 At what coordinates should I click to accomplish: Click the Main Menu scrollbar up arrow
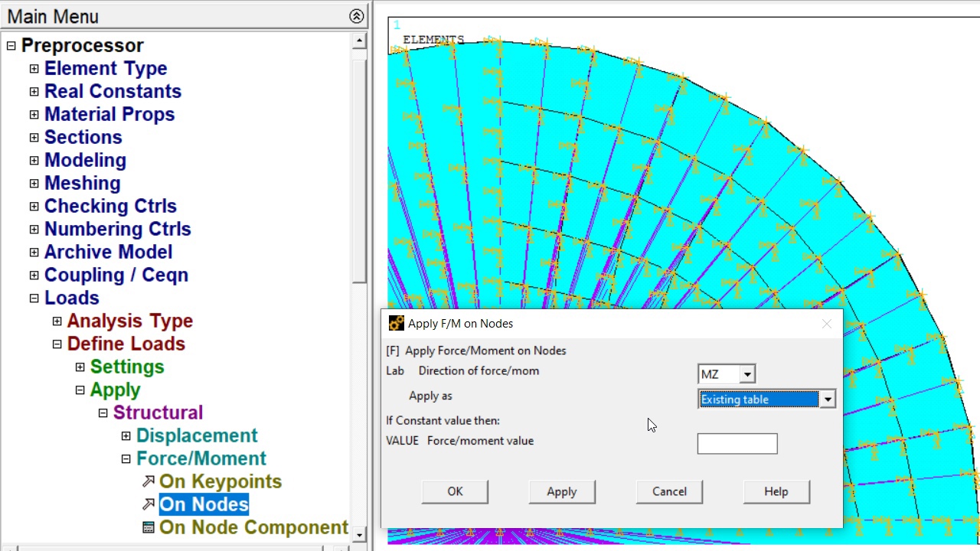[359, 41]
